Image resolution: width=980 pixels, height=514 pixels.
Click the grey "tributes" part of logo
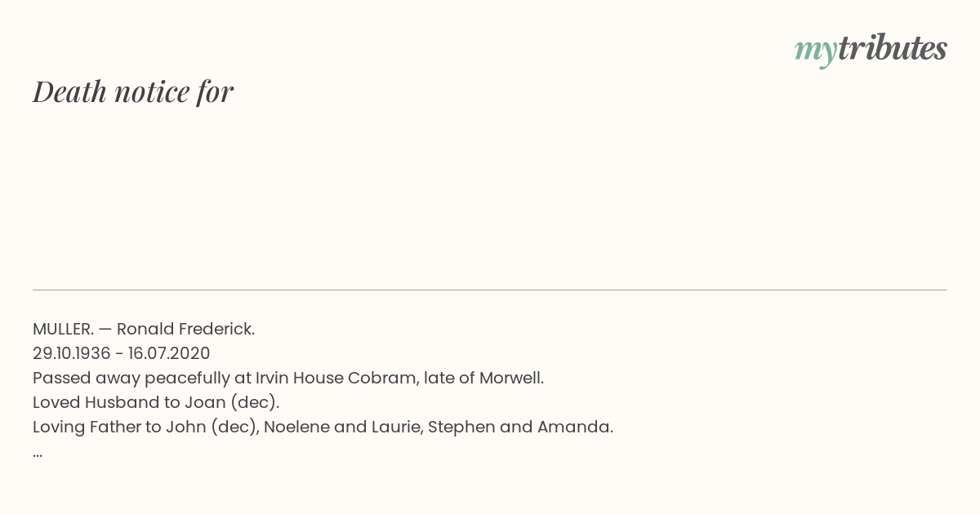[x=892, y=47]
